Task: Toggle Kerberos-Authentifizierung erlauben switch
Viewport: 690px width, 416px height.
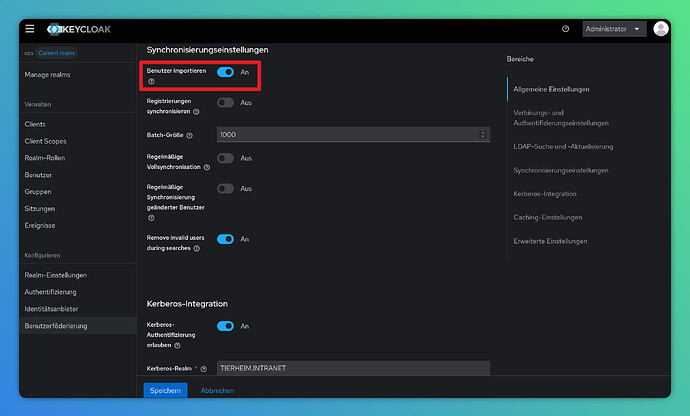Action: click(225, 326)
